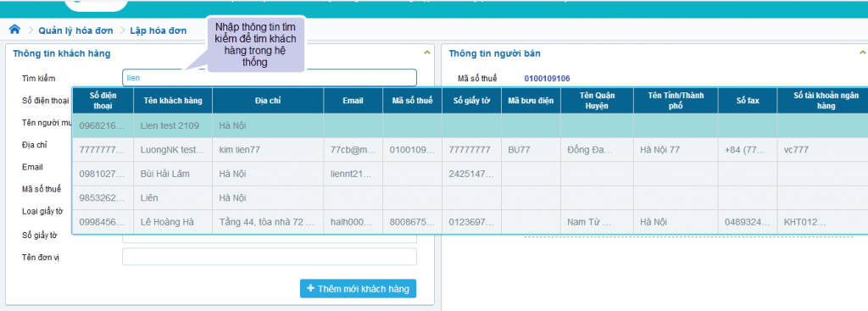Select customer Bùi Hải Lâm
The width and height of the screenshot is (868, 311).
pyautogui.click(x=470, y=174)
